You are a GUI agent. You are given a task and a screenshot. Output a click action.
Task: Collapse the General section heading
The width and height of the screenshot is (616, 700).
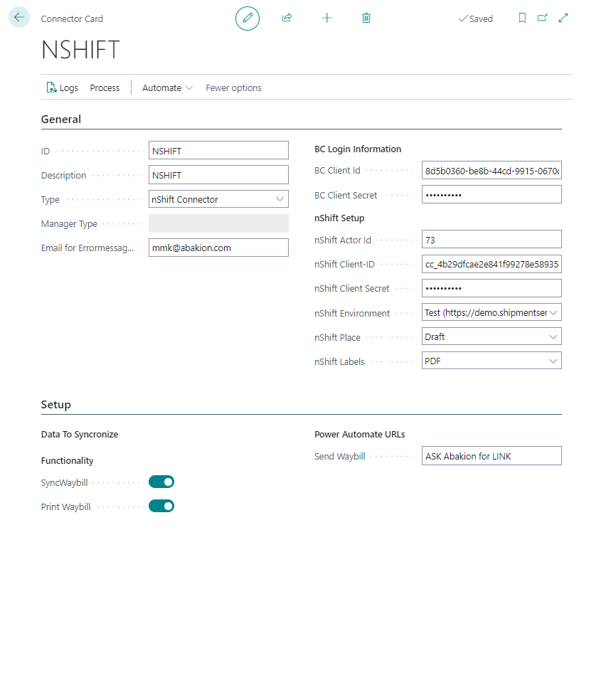click(x=61, y=120)
